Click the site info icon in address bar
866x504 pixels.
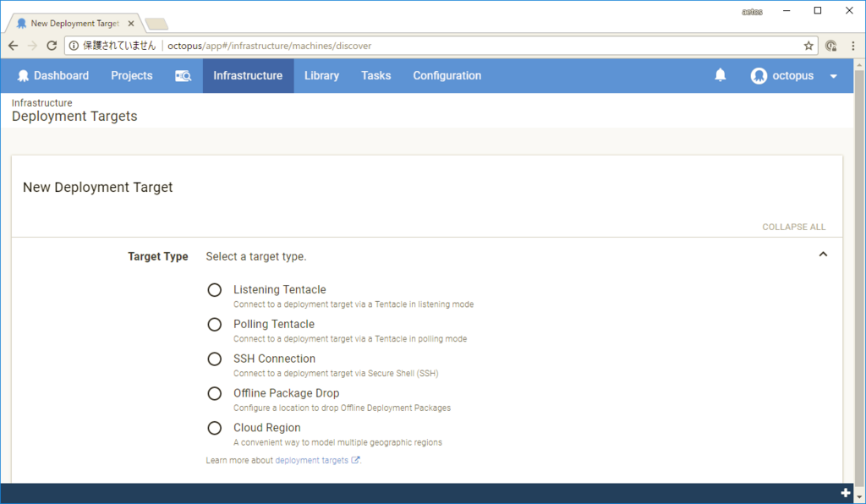[74, 46]
